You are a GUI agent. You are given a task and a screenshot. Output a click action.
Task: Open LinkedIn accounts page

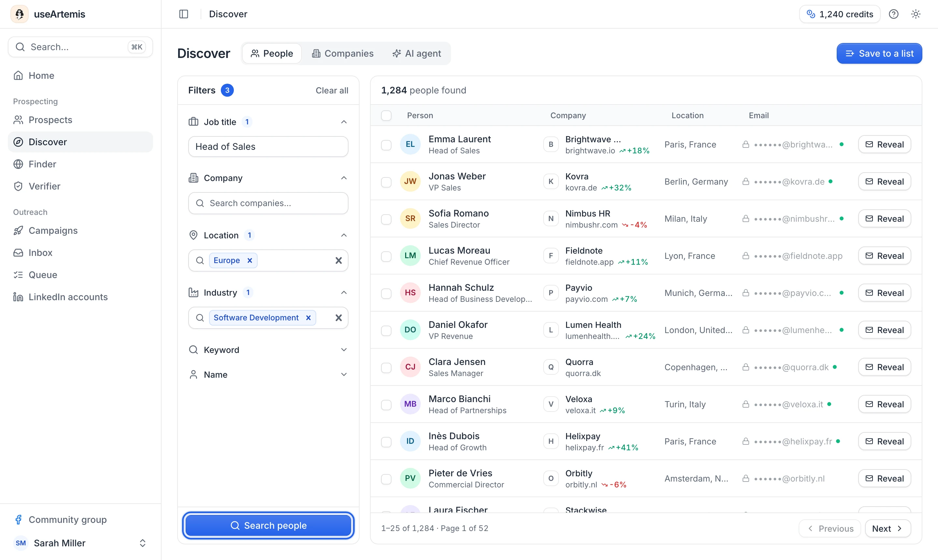pos(80,297)
